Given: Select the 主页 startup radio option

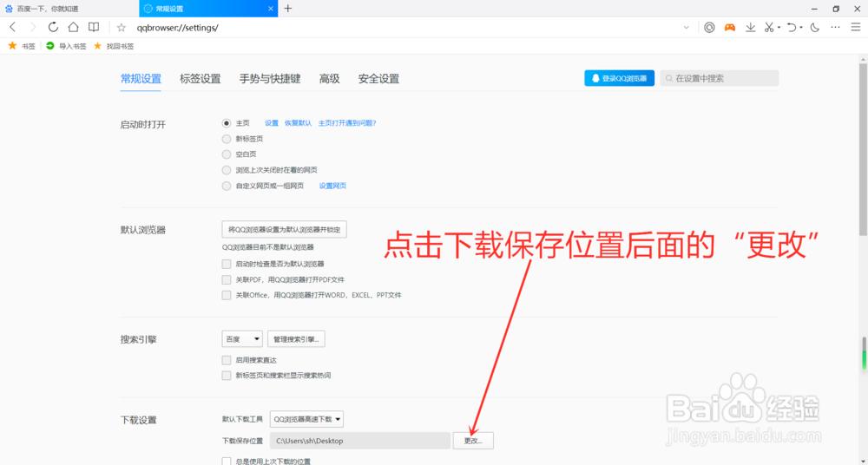Looking at the screenshot, I should coord(226,123).
